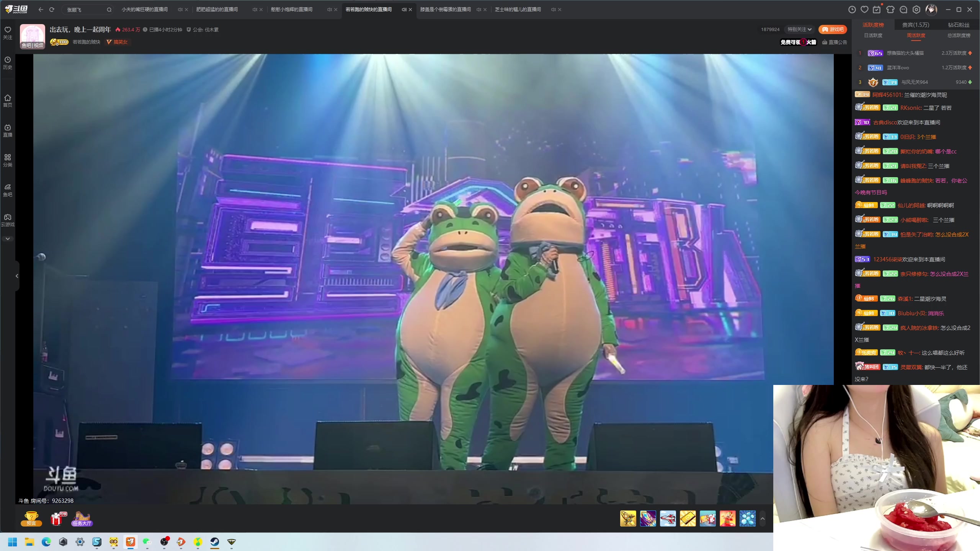The height and width of the screenshot is (551, 980).
Task: Select the 活跃度榜 tab
Action: pos(873,25)
